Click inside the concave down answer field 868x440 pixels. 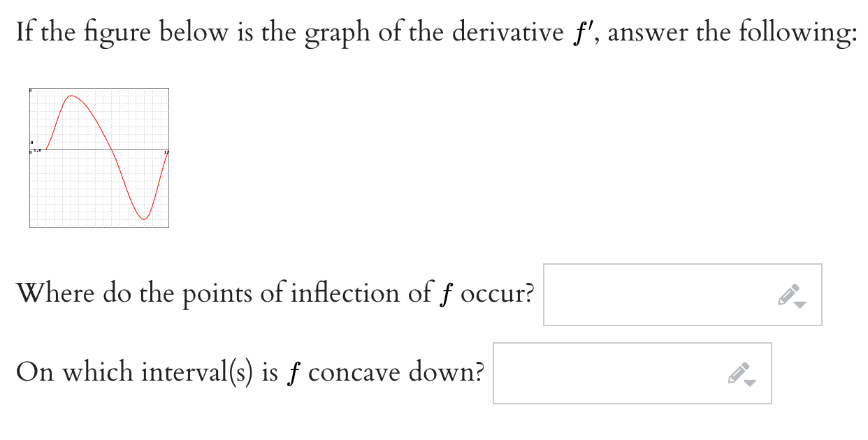[x=608, y=373]
